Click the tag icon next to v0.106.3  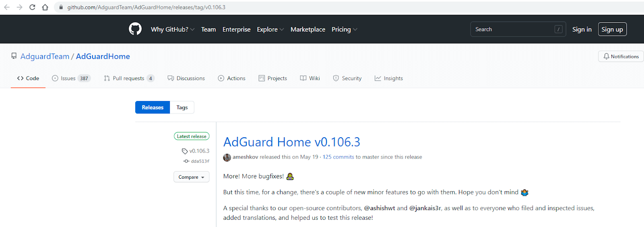185,151
